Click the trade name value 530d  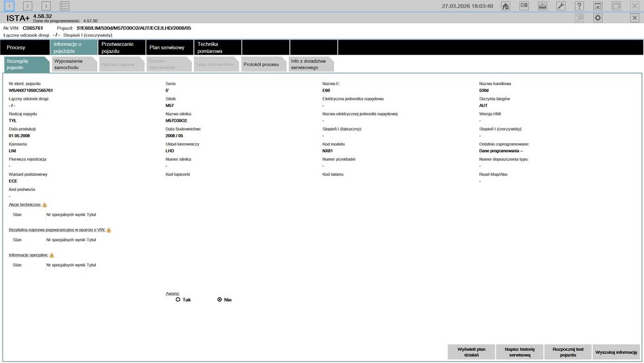(x=484, y=90)
